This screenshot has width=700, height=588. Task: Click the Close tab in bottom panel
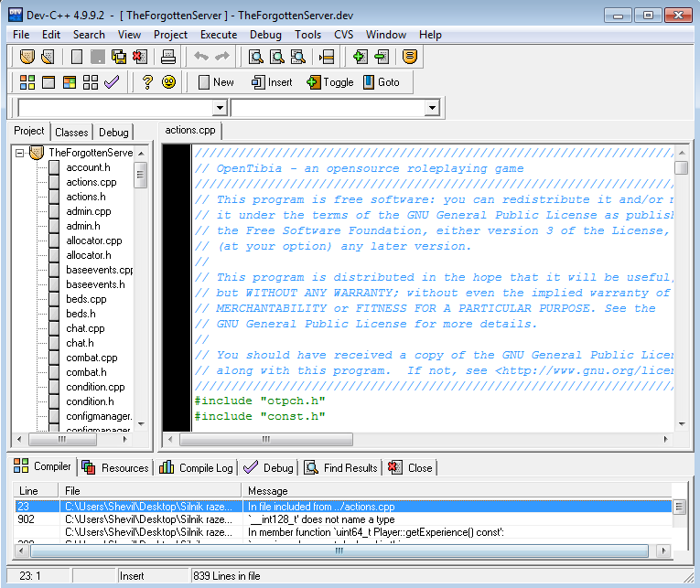pyautogui.click(x=411, y=467)
